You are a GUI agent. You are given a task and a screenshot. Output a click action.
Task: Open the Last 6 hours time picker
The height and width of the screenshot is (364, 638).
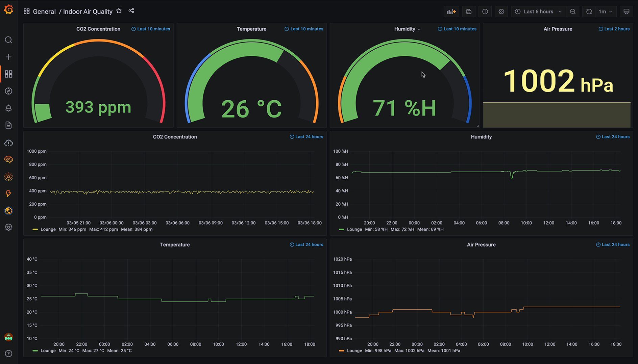click(x=538, y=11)
